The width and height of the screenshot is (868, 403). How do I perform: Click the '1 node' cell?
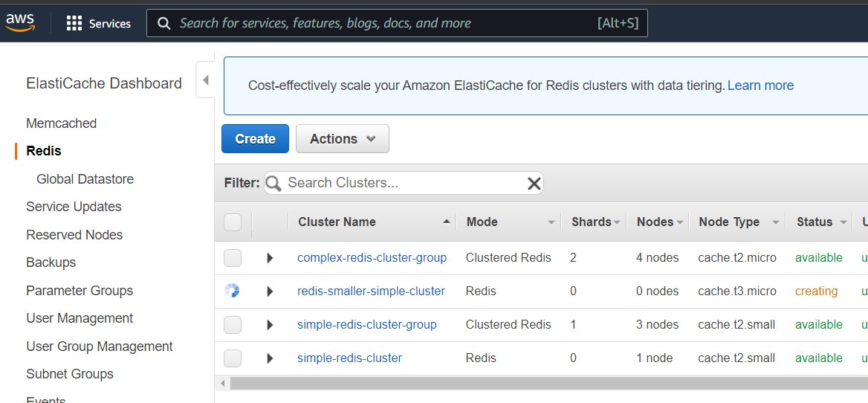(654, 358)
